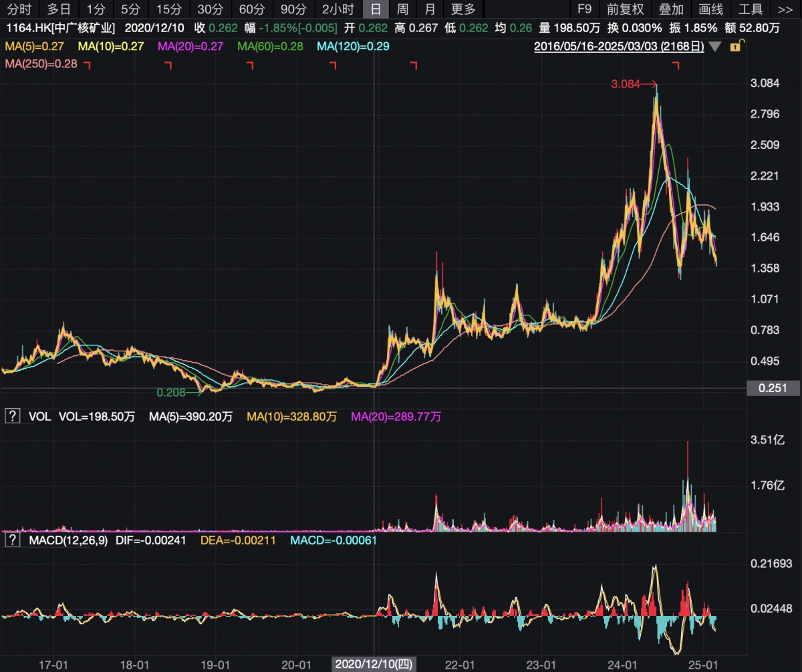
Task: Select the 30分 period tab
Action: click(210, 9)
